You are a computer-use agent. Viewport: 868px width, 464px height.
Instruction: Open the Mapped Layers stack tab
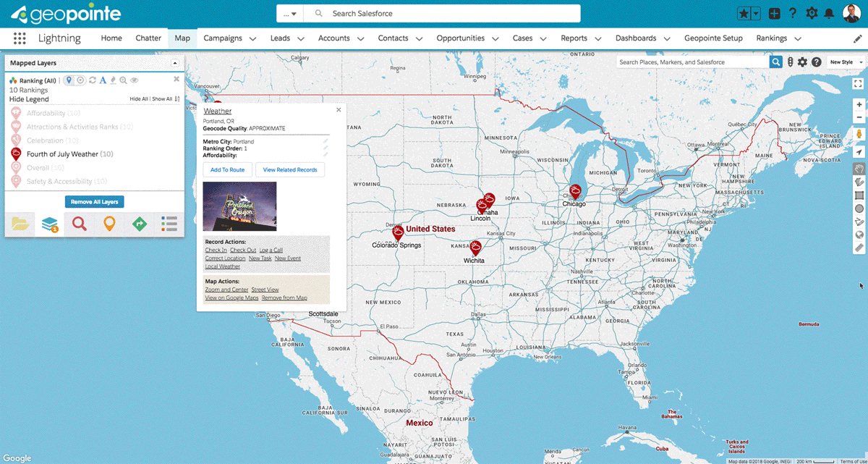click(49, 224)
